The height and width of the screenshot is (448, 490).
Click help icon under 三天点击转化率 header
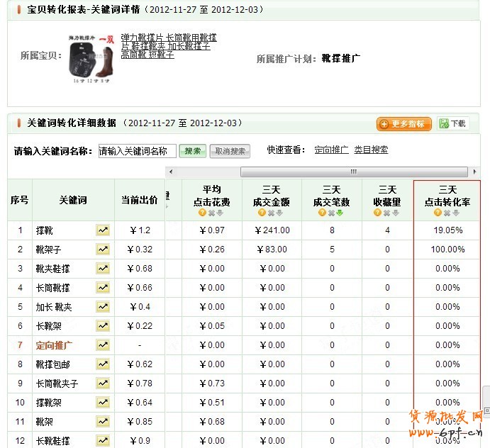pyautogui.click(x=437, y=213)
